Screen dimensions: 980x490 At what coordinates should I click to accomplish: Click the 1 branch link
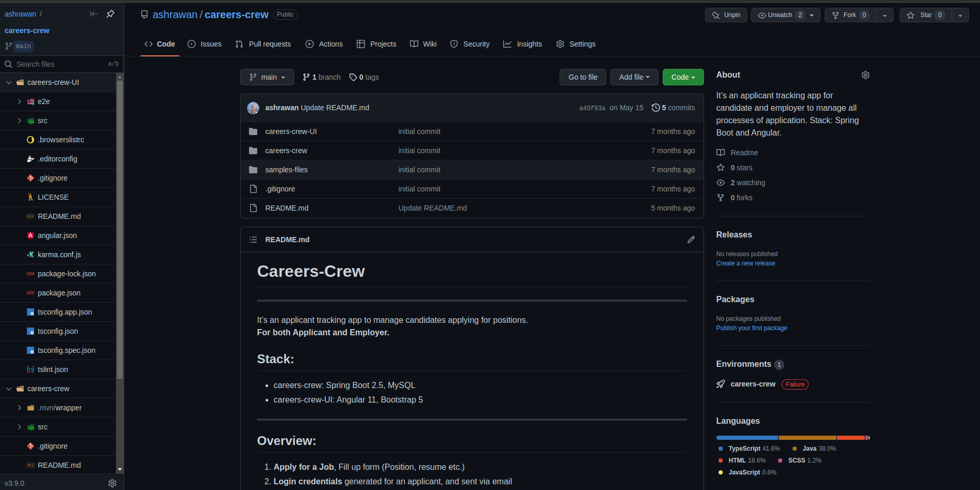point(321,77)
